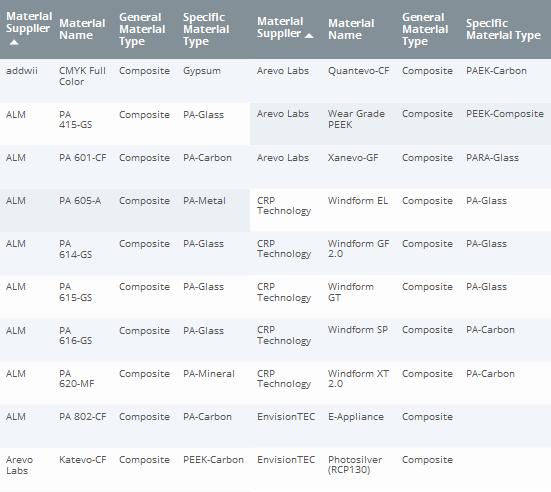
Task: Open the Katevo-CF material entry
Action: pos(83,460)
